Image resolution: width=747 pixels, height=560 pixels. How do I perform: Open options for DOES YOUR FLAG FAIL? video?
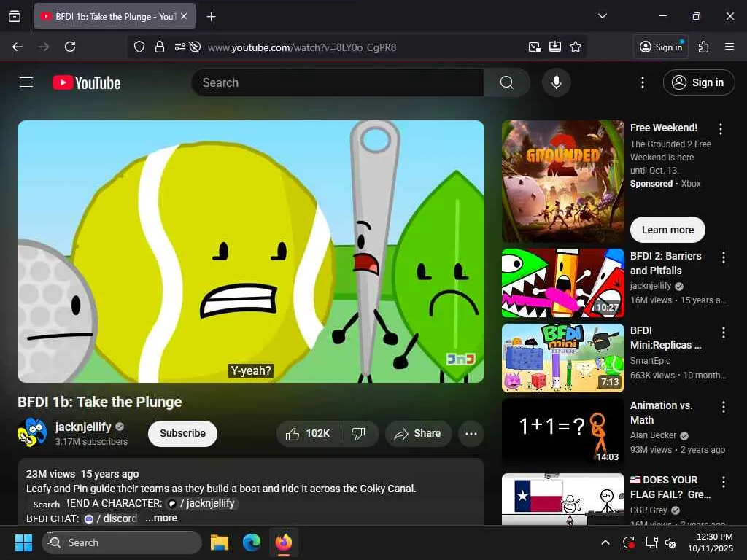(x=723, y=482)
